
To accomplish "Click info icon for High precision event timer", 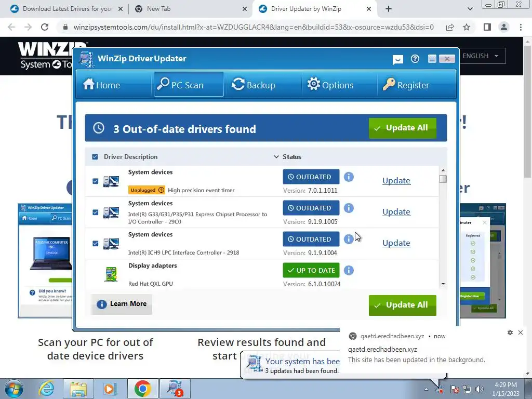I will pyautogui.click(x=349, y=177).
